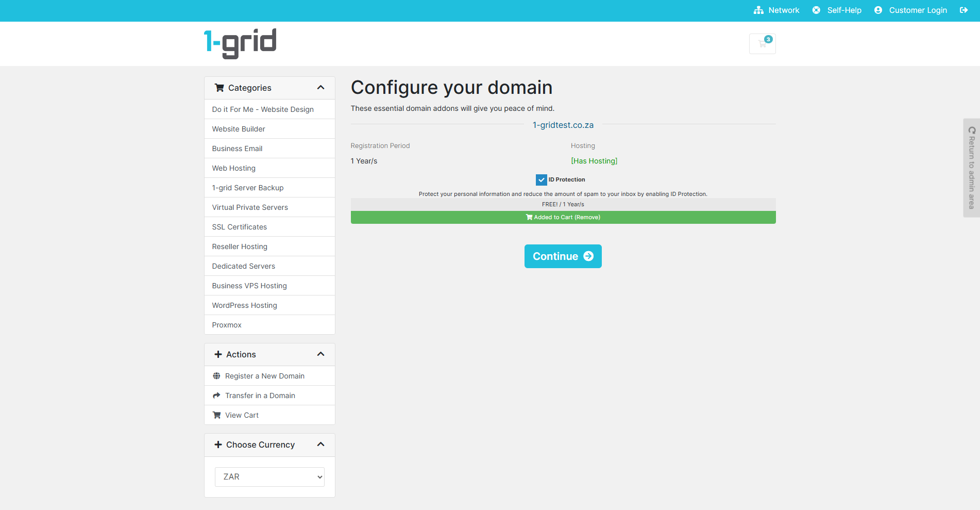
Task: Collapse the Categories panel chevron
Action: tap(320, 88)
